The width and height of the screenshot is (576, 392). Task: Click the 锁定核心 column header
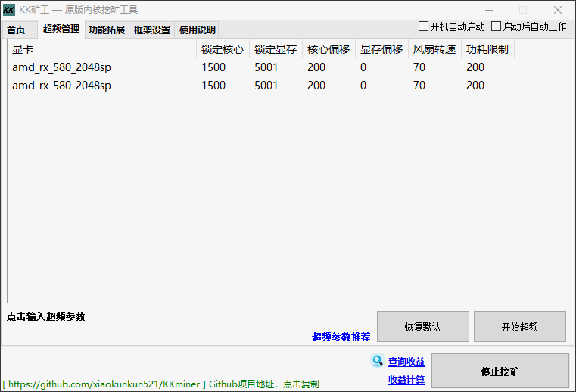(223, 49)
